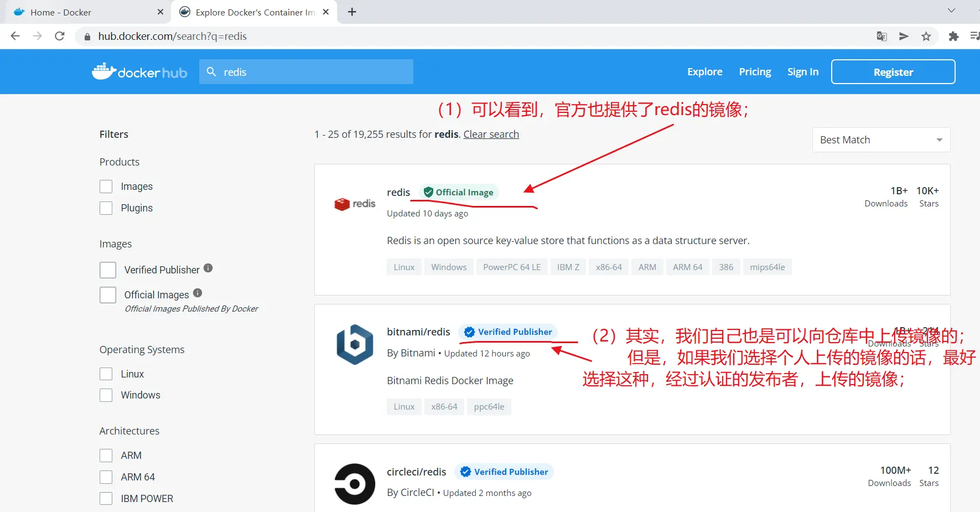Click the Linux tag on redis result
The height and width of the screenshot is (512, 980).
(x=404, y=267)
